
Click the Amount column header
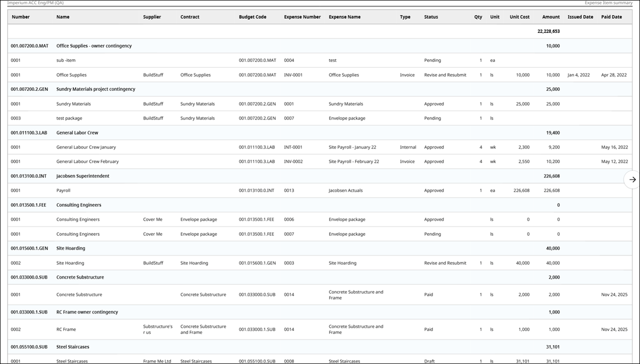click(x=551, y=17)
